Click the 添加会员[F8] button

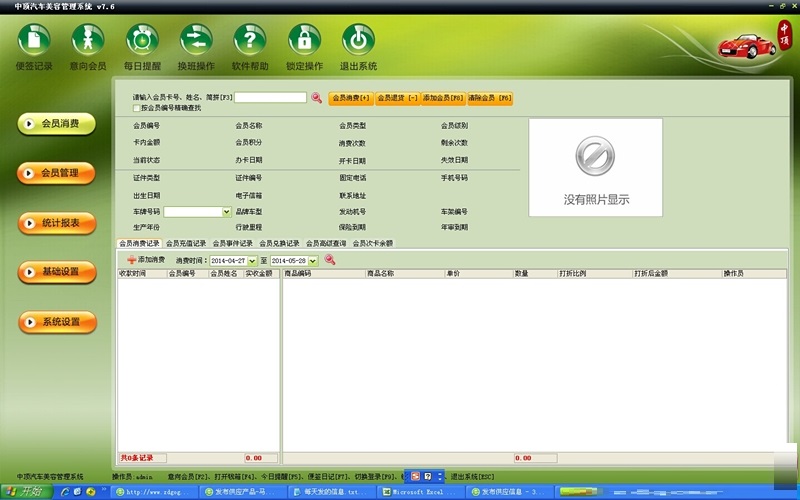tap(443, 98)
